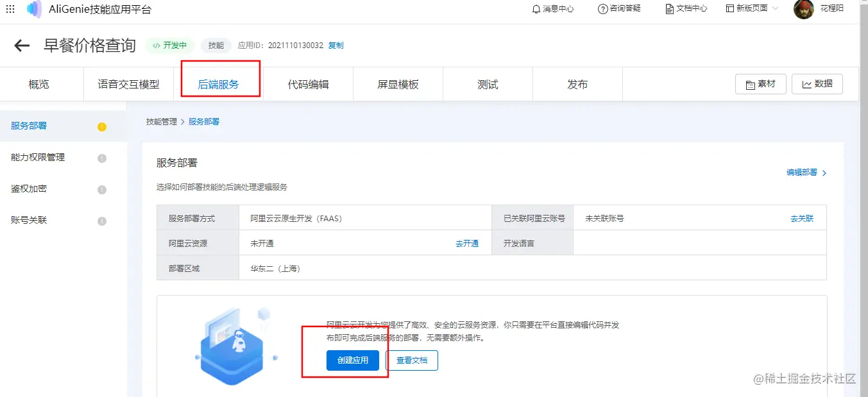Copy the application ID via 复制
This screenshot has height=397, width=868.
(336, 46)
